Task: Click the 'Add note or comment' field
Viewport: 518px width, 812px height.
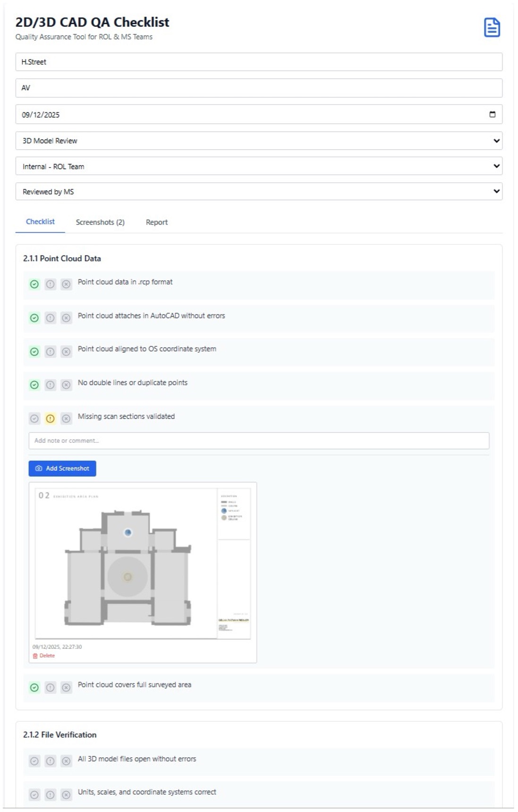Action: click(259, 440)
